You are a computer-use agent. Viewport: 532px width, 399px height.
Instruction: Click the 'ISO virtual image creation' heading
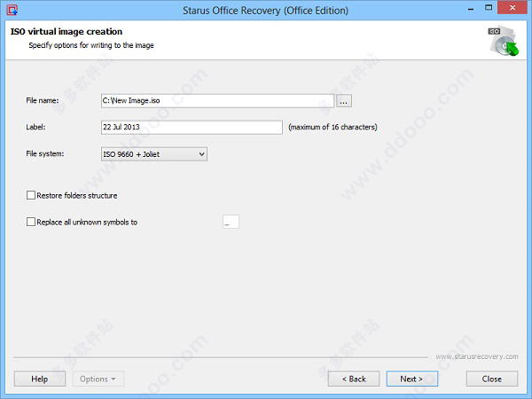(66, 32)
